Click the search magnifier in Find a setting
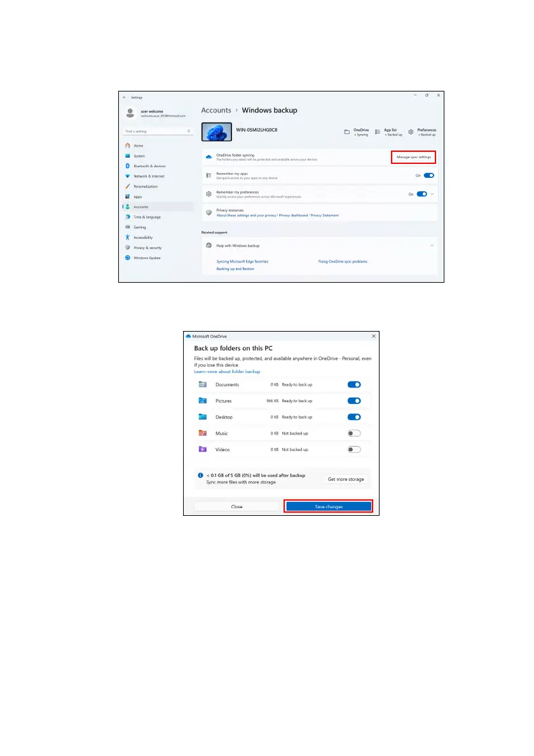Screen dimensions: 534x756 189,131
